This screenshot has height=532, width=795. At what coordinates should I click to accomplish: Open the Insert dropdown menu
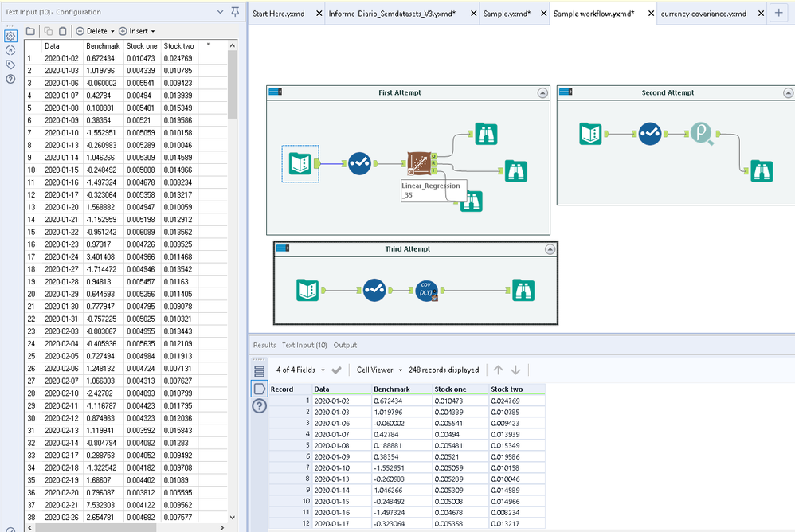point(137,31)
